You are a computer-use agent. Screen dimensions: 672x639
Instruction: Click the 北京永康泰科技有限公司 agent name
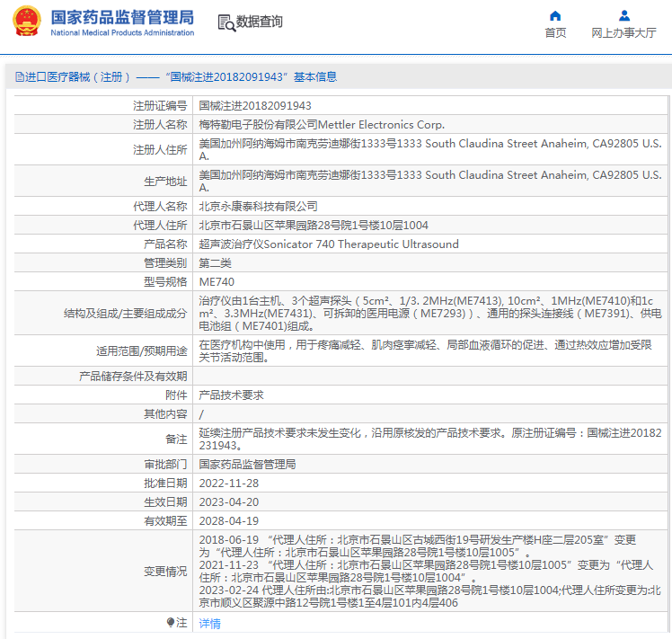coord(258,206)
